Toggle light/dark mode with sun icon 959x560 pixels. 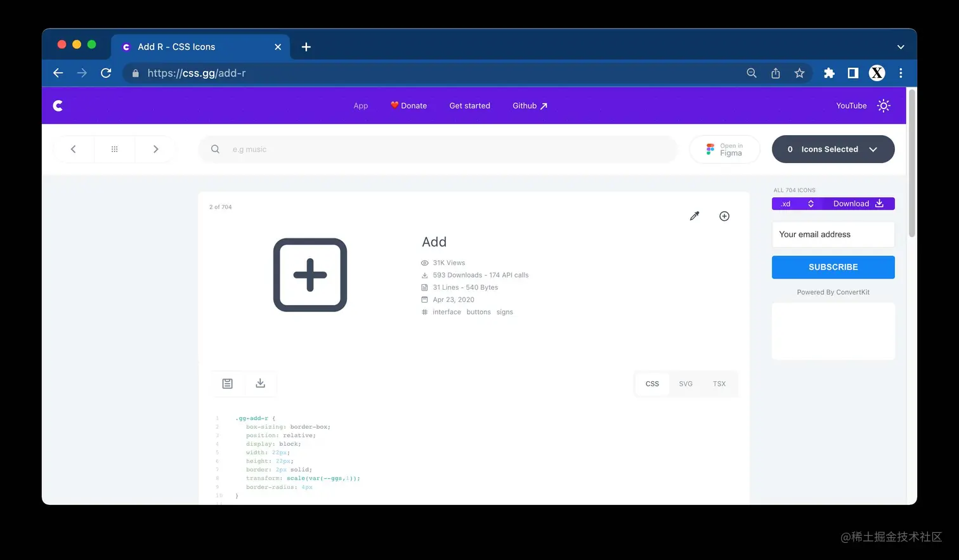click(884, 106)
